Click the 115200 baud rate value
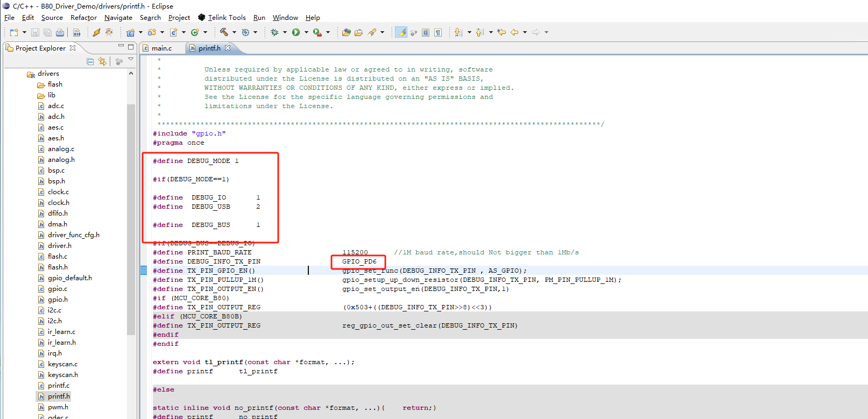Screen dimensions: 868x419 [x=355, y=252]
